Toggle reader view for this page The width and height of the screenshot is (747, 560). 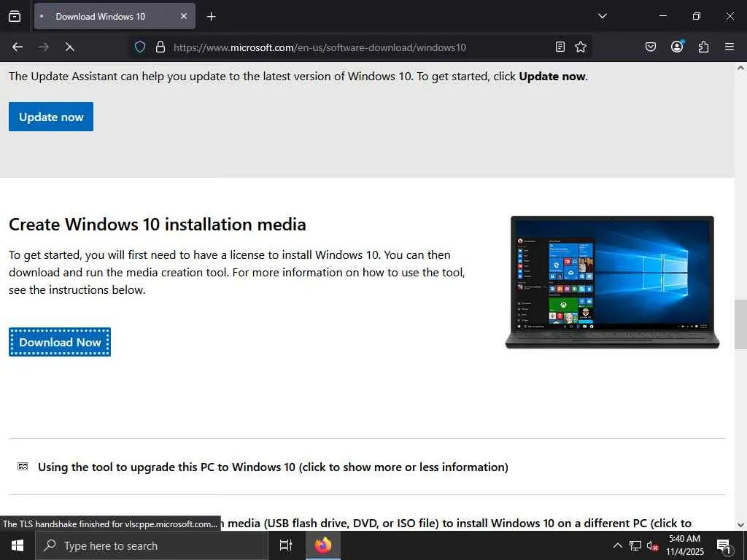pos(560,47)
